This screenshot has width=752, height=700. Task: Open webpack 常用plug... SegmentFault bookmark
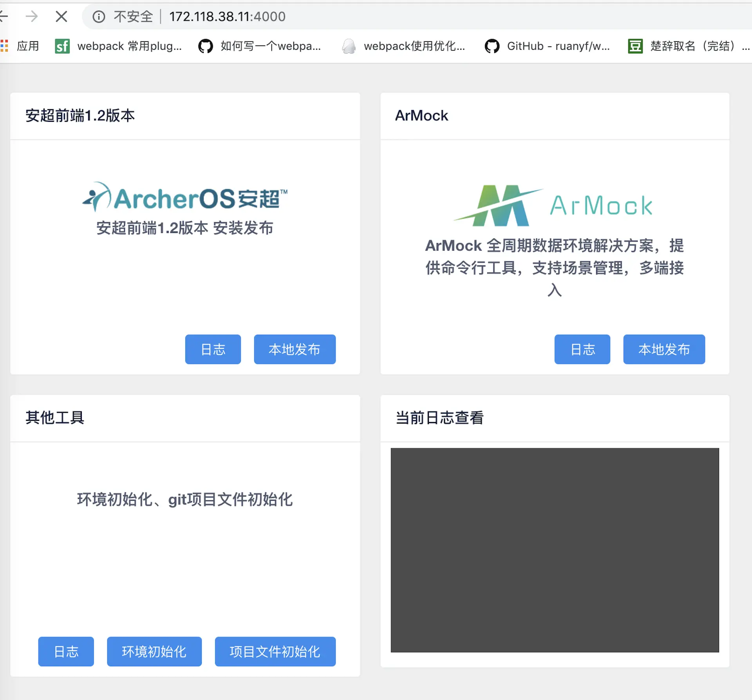(x=119, y=46)
